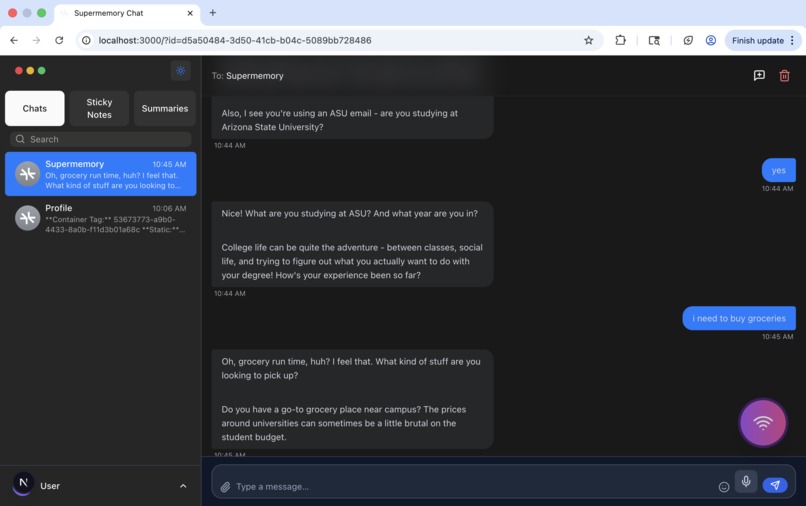Switch to the Sticky Notes tab
806x506 pixels.
pos(99,109)
